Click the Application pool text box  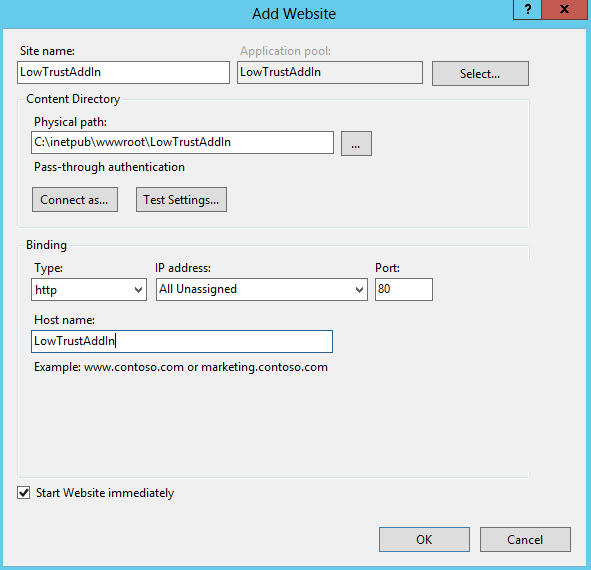(x=330, y=72)
